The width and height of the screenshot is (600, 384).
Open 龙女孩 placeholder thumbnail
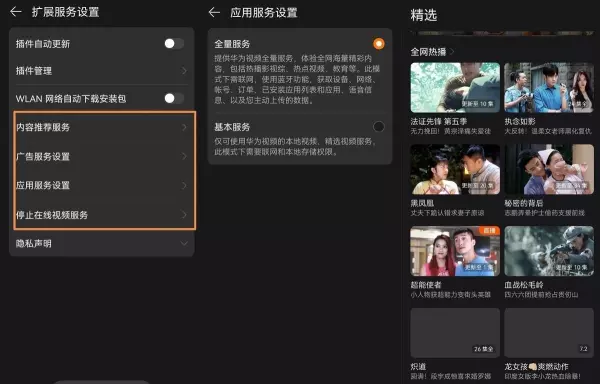click(549, 333)
